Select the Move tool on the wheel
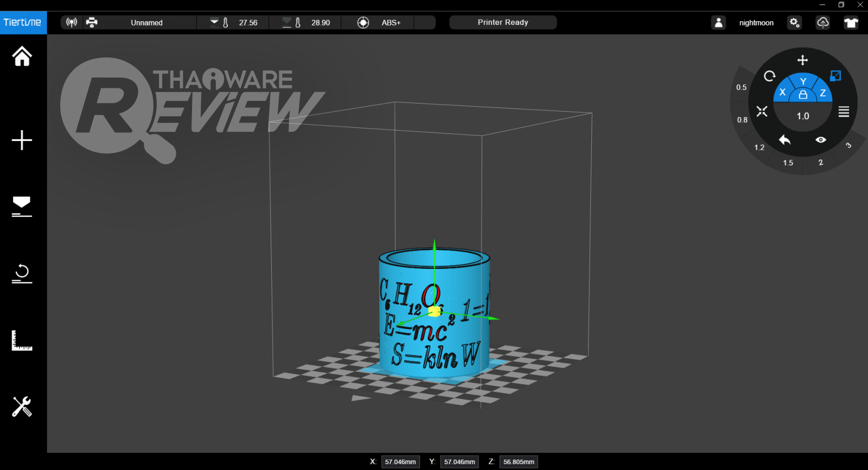 pyautogui.click(x=802, y=60)
